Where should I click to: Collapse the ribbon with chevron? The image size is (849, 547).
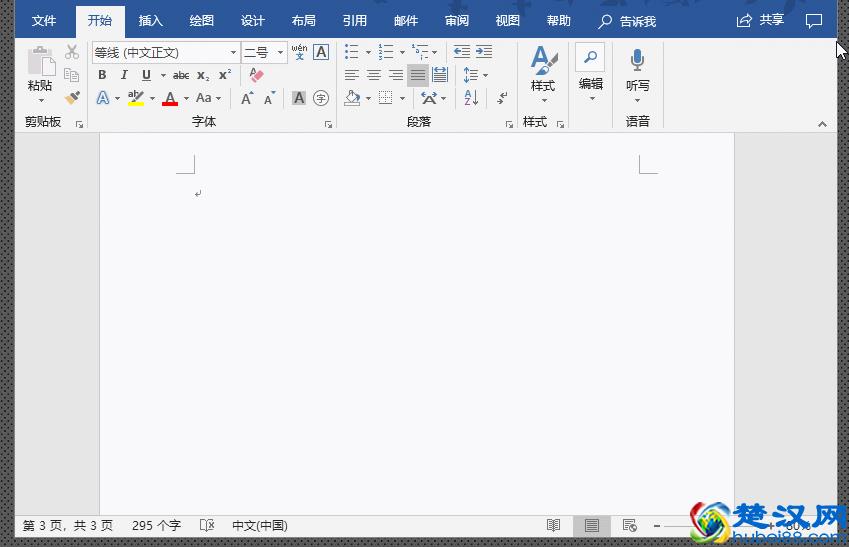click(x=822, y=124)
